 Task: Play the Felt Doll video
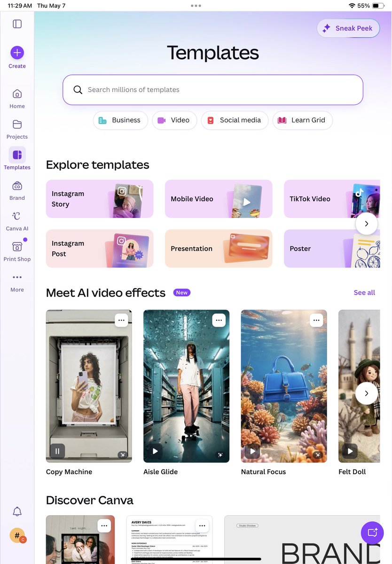(x=350, y=451)
